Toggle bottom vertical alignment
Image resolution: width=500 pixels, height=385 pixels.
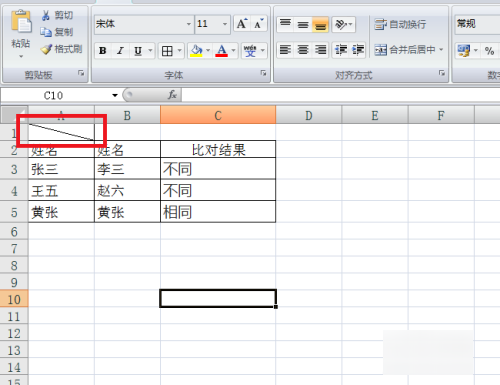click(x=320, y=25)
